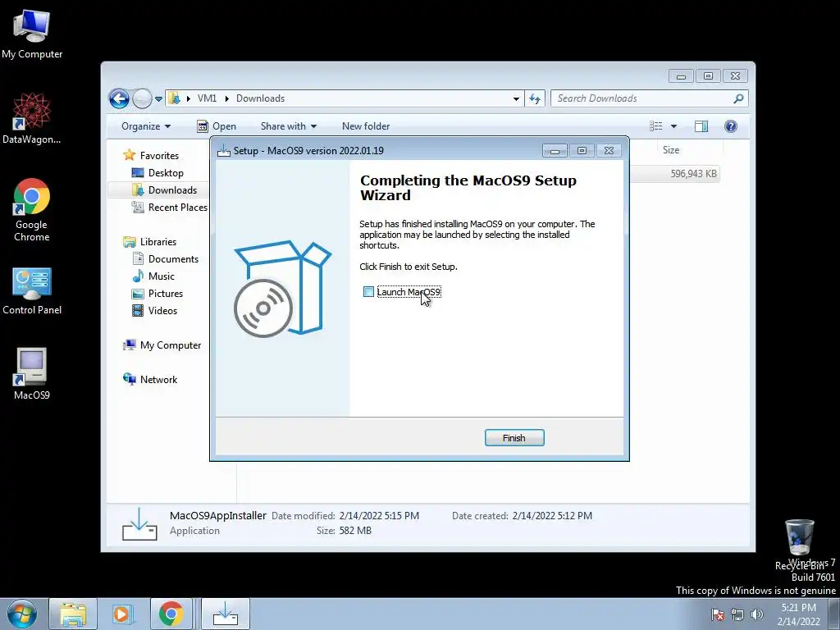The width and height of the screenshot is (840, 630).
Task: Click the details pane installer icon
Action: pos(139,523)
